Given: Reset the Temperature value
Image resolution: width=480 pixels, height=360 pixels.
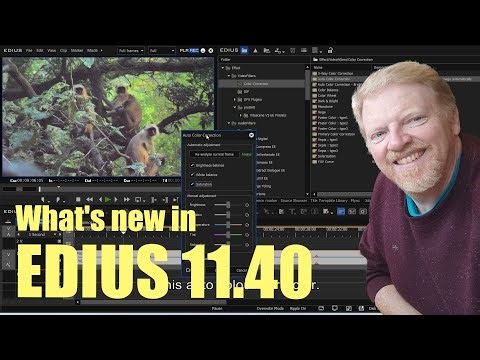Looking at the screenshot, I should 247,225.
